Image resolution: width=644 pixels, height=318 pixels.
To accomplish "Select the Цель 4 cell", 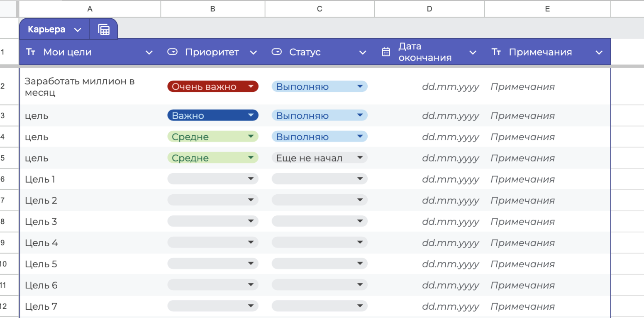I will coord(90,242).
